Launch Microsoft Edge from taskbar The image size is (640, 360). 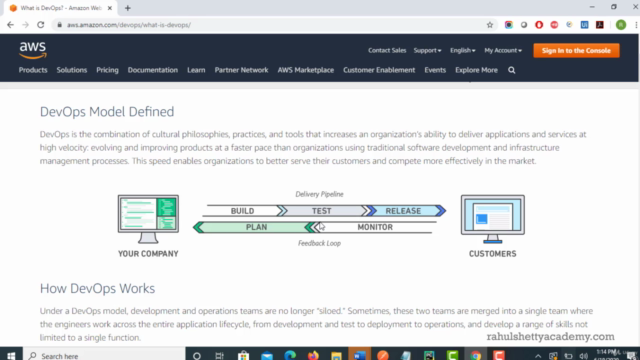(x=290, y=356)
